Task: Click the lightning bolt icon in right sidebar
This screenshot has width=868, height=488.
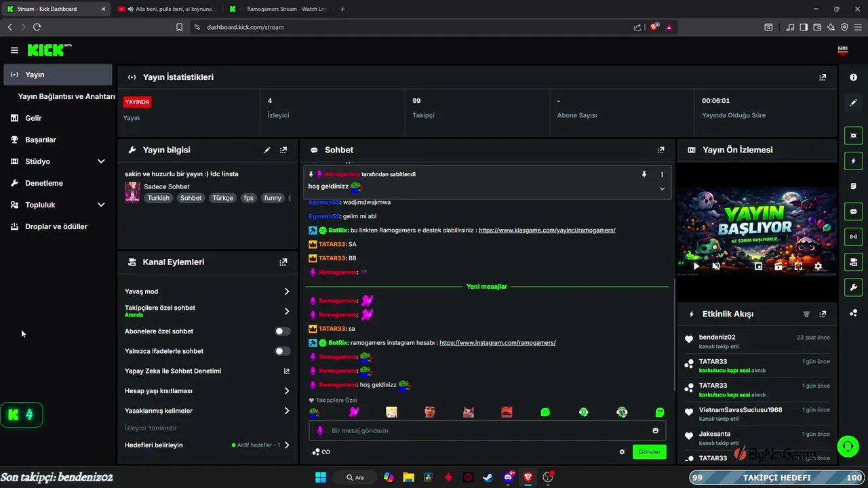Action: pos(853,161)
